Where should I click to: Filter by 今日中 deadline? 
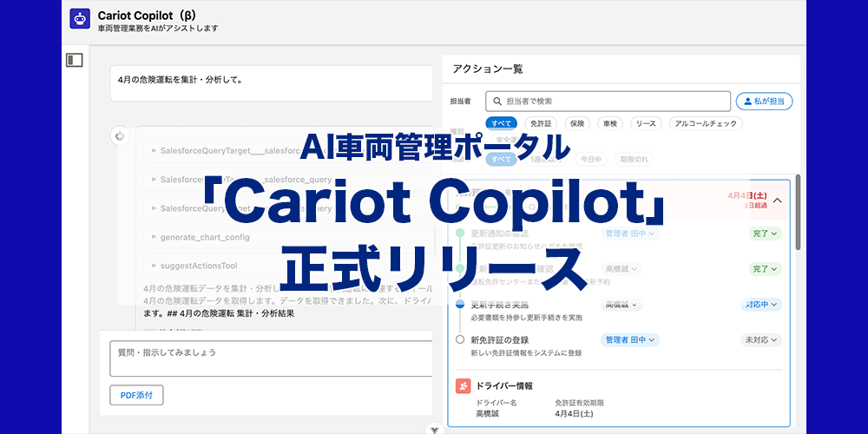[591, 160]
